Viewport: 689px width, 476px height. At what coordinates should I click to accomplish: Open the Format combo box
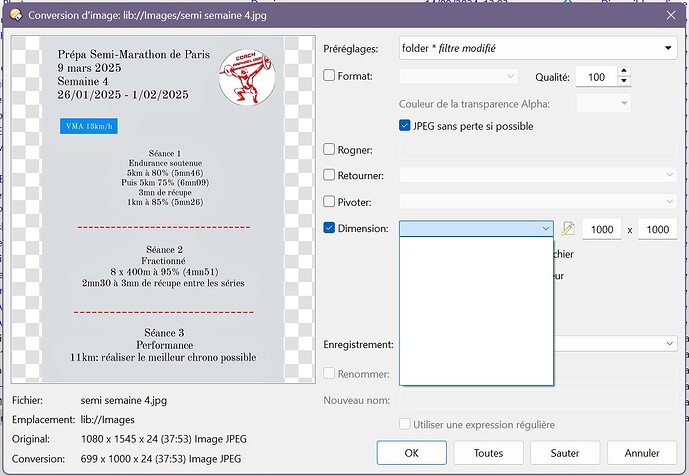coord(458,76)
